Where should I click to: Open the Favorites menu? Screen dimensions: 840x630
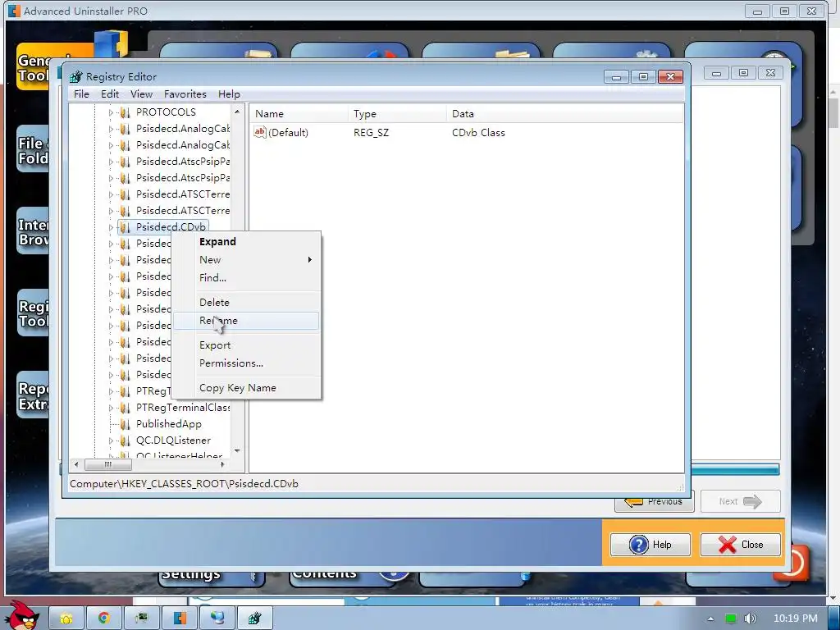point(185,94)
